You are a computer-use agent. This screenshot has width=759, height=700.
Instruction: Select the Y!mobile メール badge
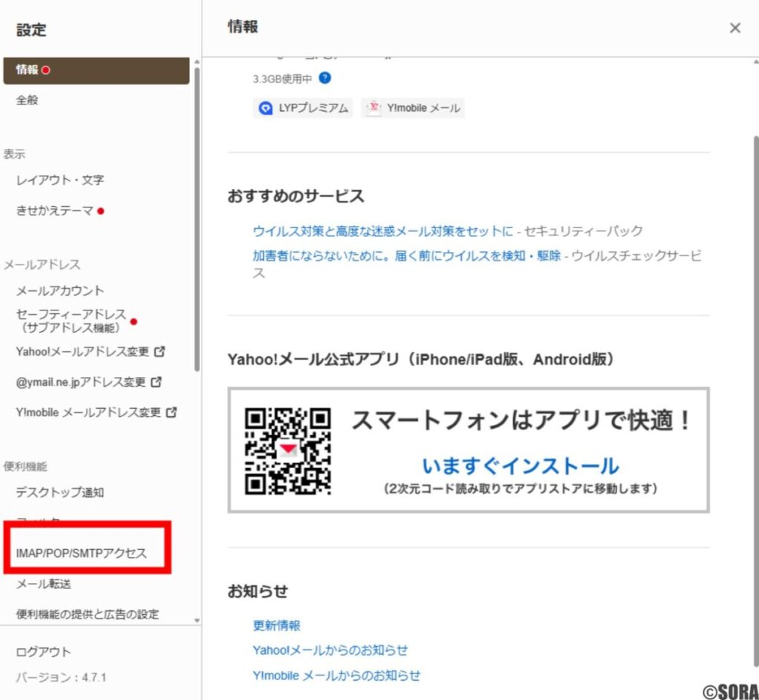413,108
